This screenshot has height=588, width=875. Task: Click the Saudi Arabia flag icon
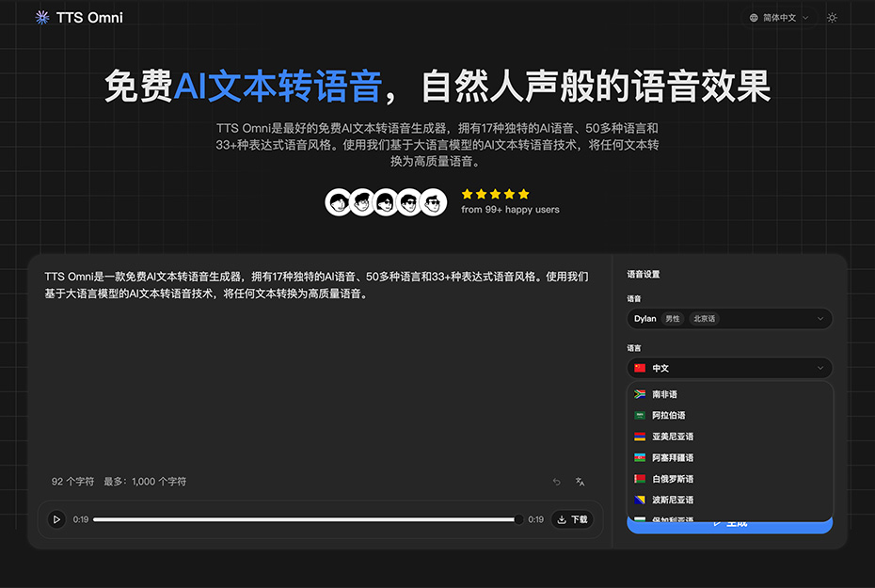pyautogui.click(x=640, y=416)
